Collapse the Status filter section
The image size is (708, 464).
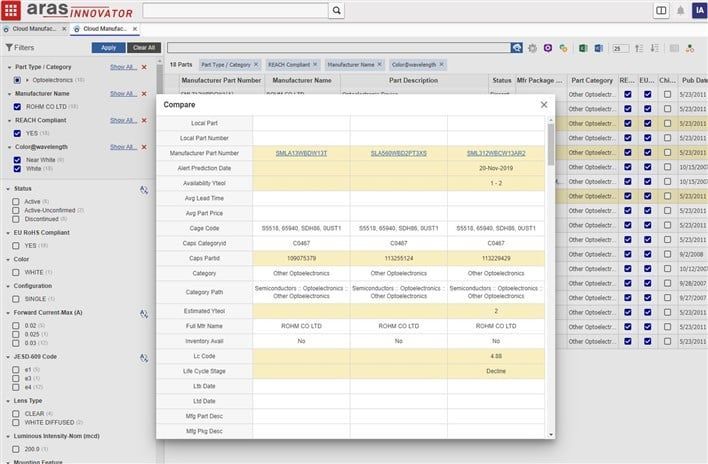8,188
